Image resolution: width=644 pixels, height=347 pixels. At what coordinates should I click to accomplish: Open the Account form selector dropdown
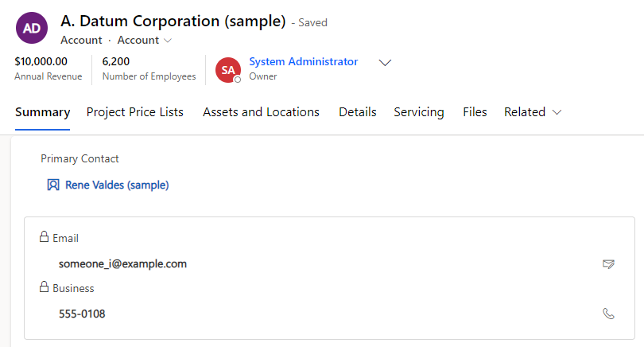pyautogui.click(x=145, y=41)
